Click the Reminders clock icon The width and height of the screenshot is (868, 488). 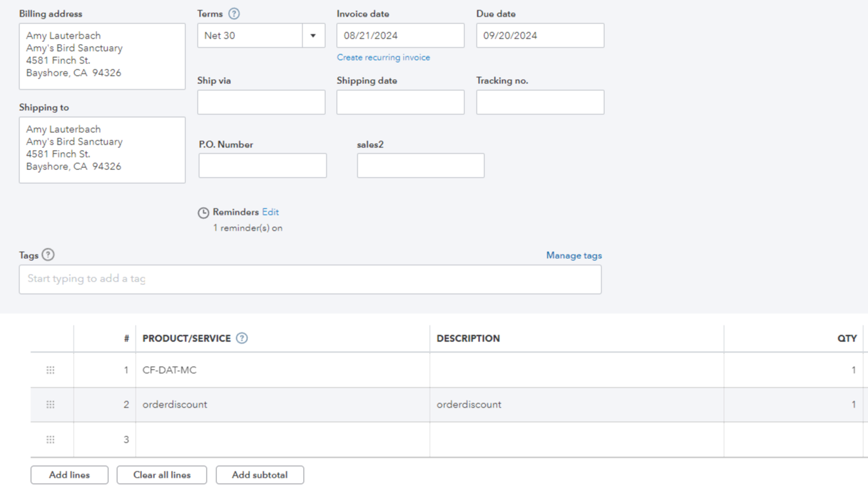coord(203,213)
